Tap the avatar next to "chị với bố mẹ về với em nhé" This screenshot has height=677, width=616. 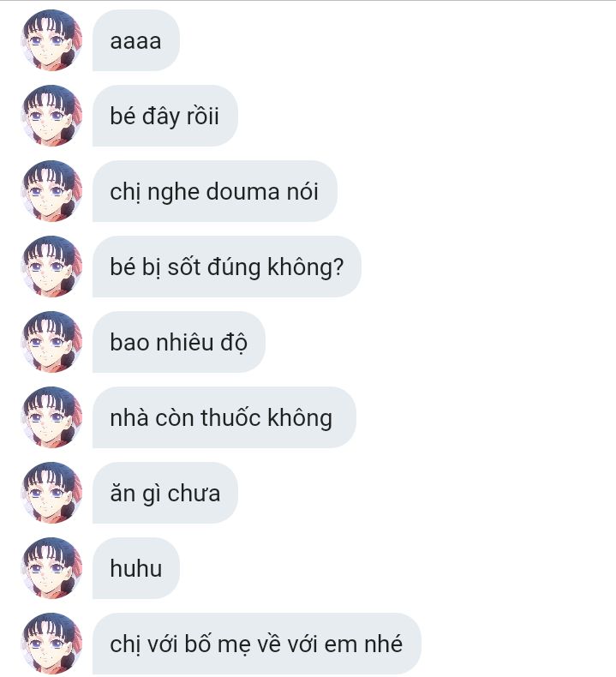click(51, 644)
